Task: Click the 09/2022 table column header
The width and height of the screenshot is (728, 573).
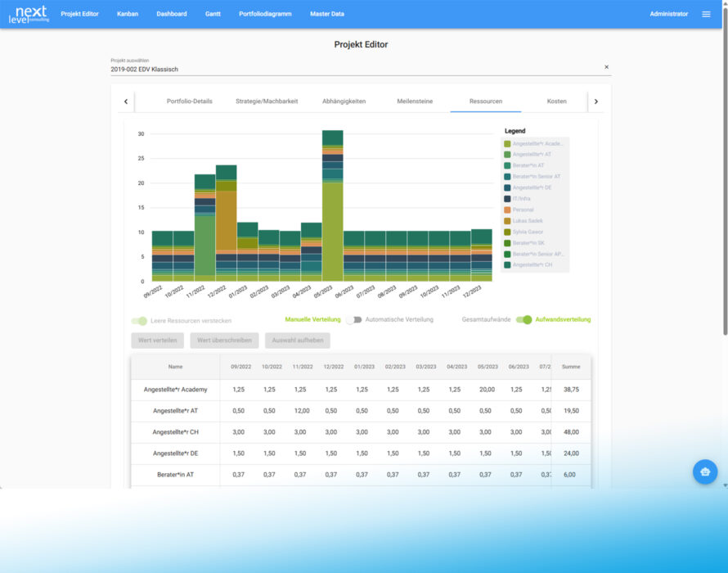Action: [241, 367]
